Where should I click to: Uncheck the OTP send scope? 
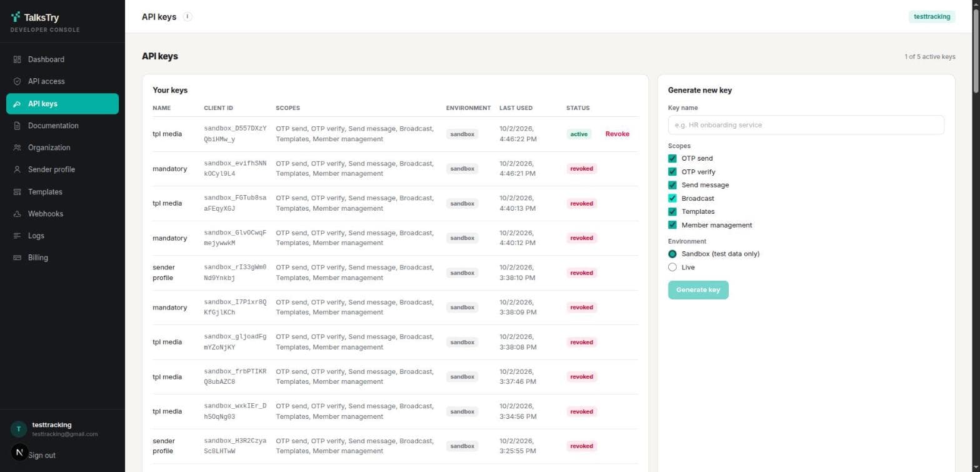point(672,158)
